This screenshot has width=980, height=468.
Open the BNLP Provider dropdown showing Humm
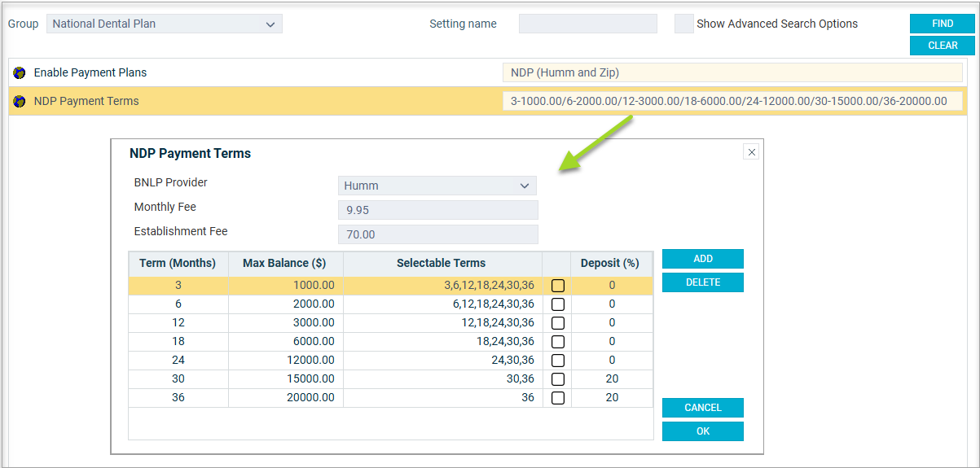tap(437, 186)
